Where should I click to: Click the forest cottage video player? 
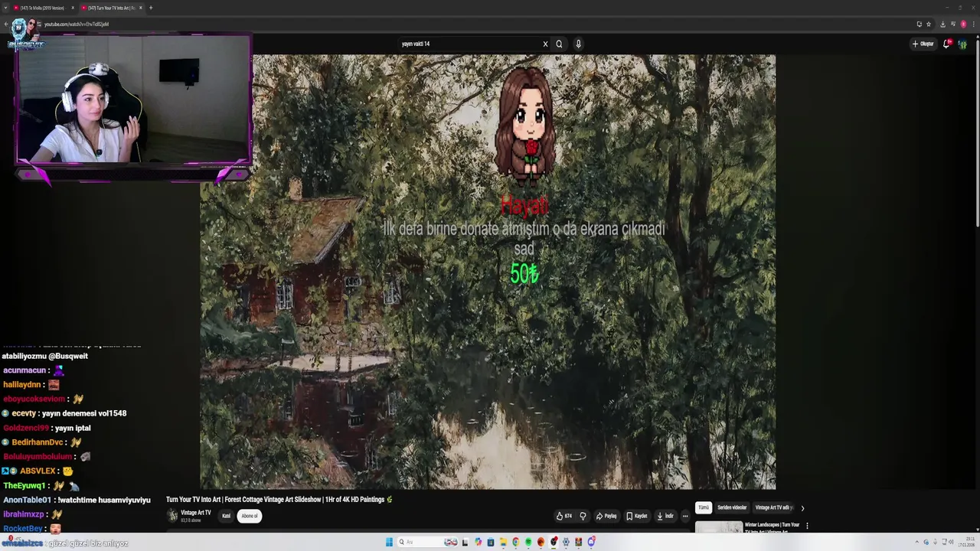pyautogui.click(x=488, y=272)
